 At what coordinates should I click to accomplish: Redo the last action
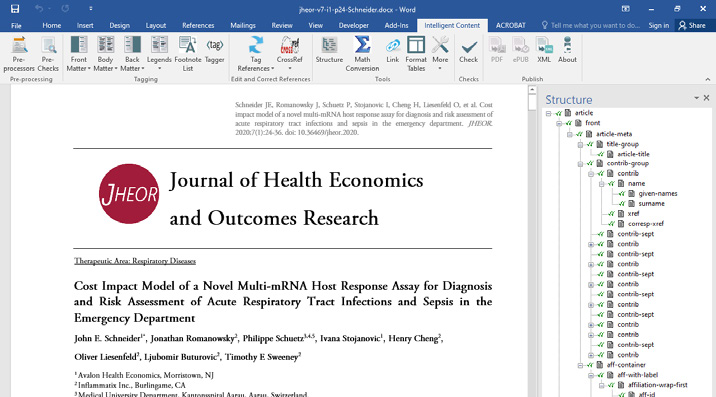tap(65, 9)
